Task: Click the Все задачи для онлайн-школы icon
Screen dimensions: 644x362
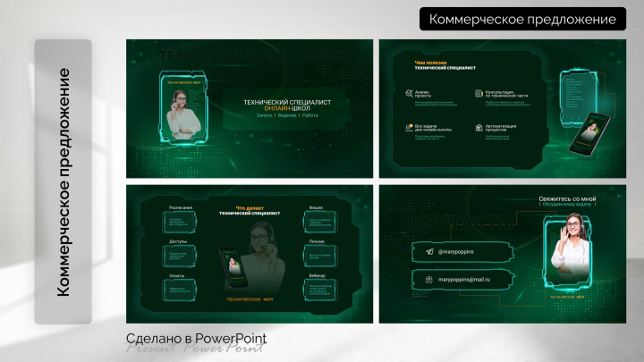Action: coord(409,128)
